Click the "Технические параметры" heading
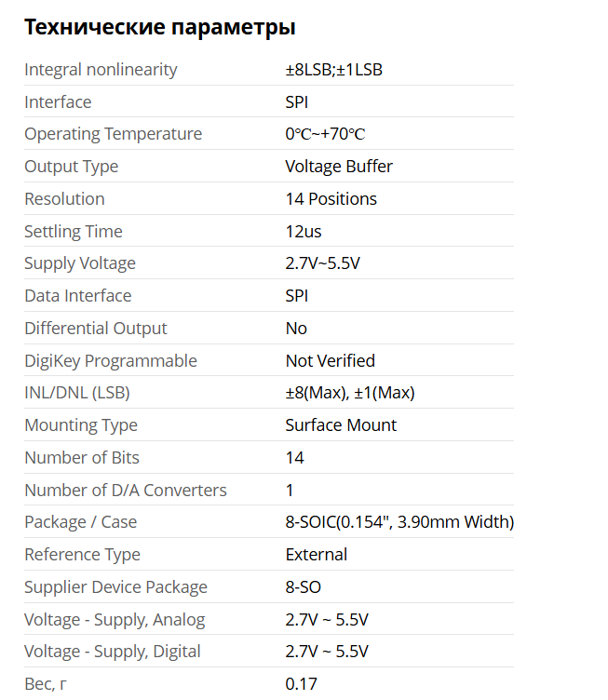The image size is (608, 700). tap(159, 27)
